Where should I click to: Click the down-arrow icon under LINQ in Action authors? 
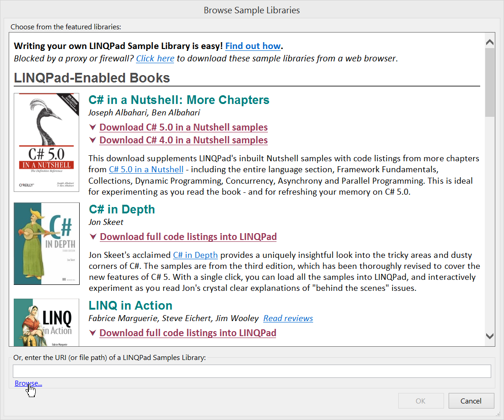coord(92,333)
